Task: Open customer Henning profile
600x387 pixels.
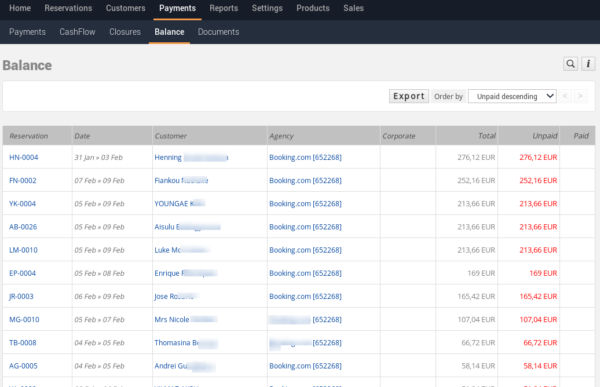Action: (191, 157)
